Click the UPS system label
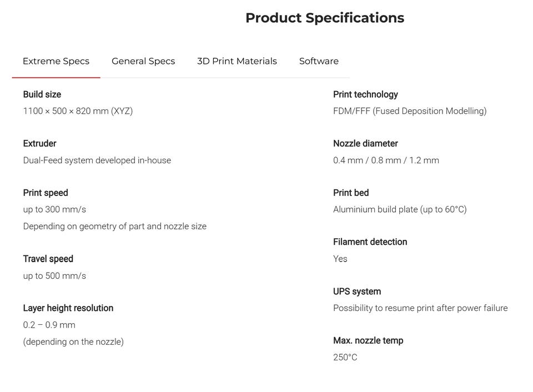Screen dimensions: 533x392 [x=357, y=292]
